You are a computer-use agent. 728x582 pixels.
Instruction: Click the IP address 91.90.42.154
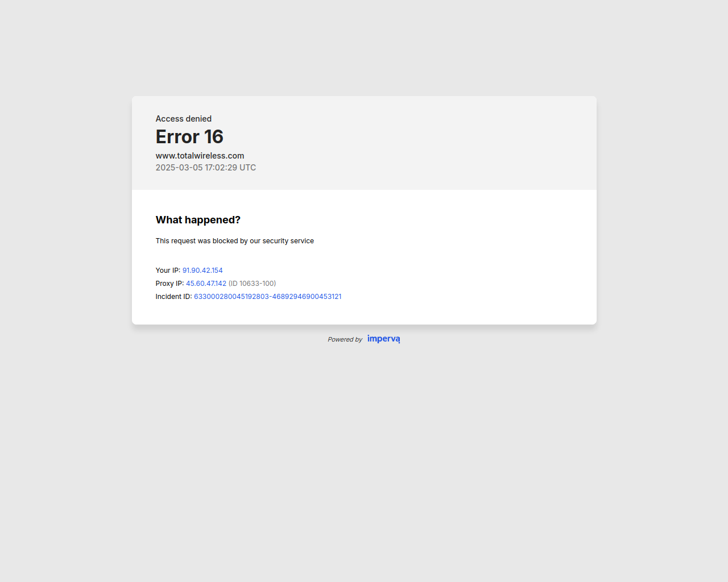point(202,271)
